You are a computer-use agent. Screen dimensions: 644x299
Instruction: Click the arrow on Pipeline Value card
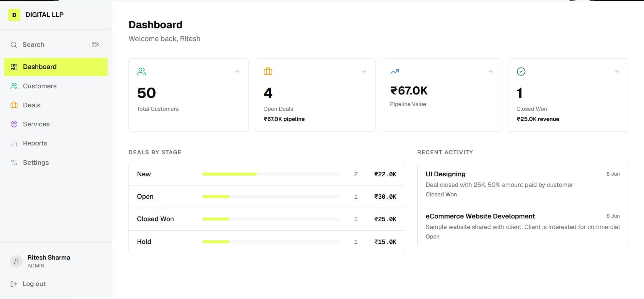click(x=490, y=71)
